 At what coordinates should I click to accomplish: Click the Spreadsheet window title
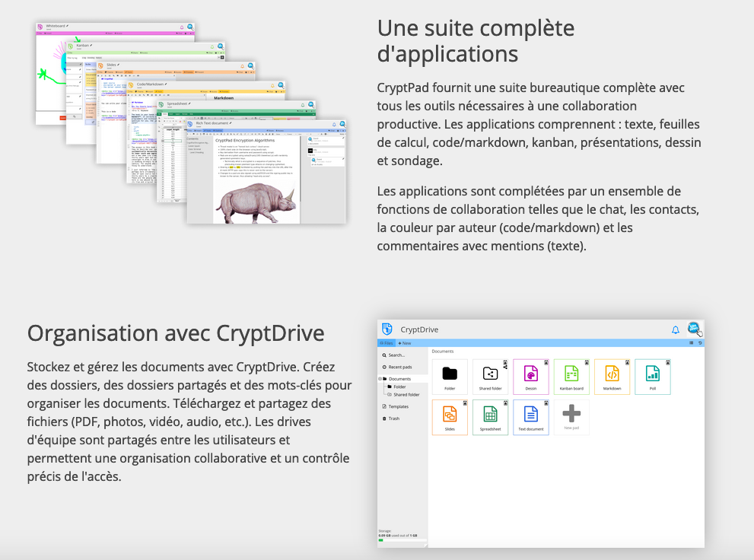coord(178,103)
